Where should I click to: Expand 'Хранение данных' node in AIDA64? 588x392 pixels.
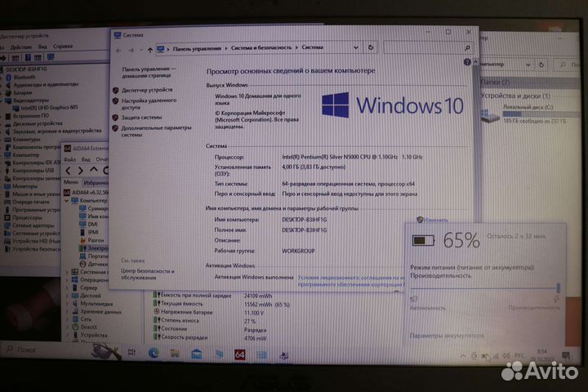(x=67, y=312)
